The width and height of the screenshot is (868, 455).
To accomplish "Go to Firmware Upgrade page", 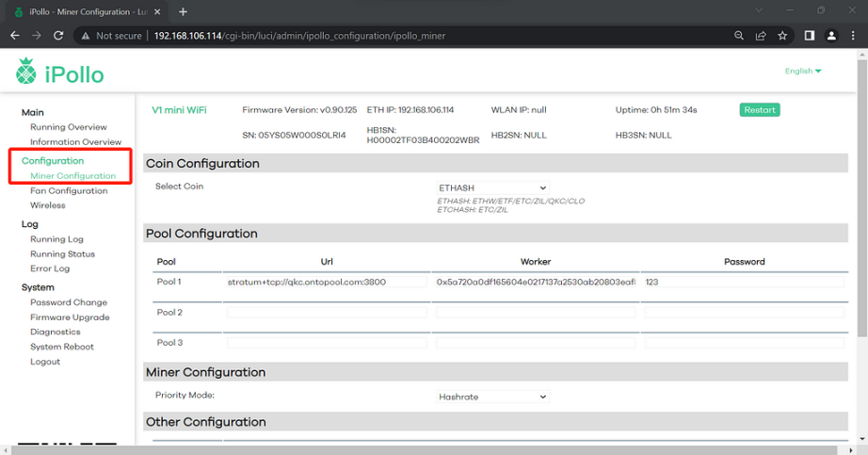I will [70, 317].
